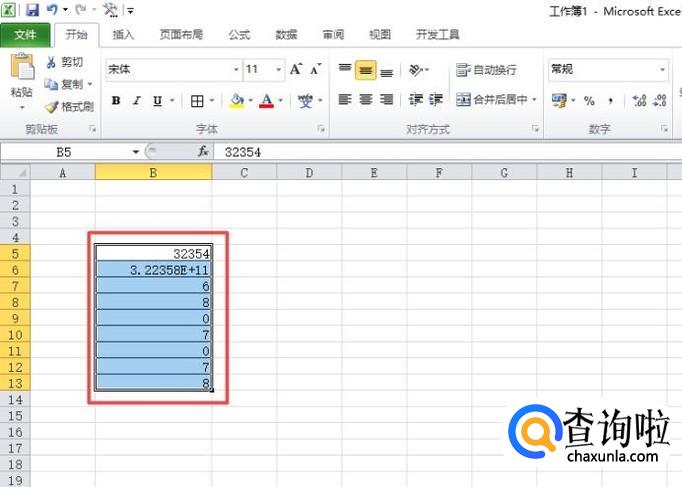
Task: Click the Select All corner button
Action: tap(15, 173)
